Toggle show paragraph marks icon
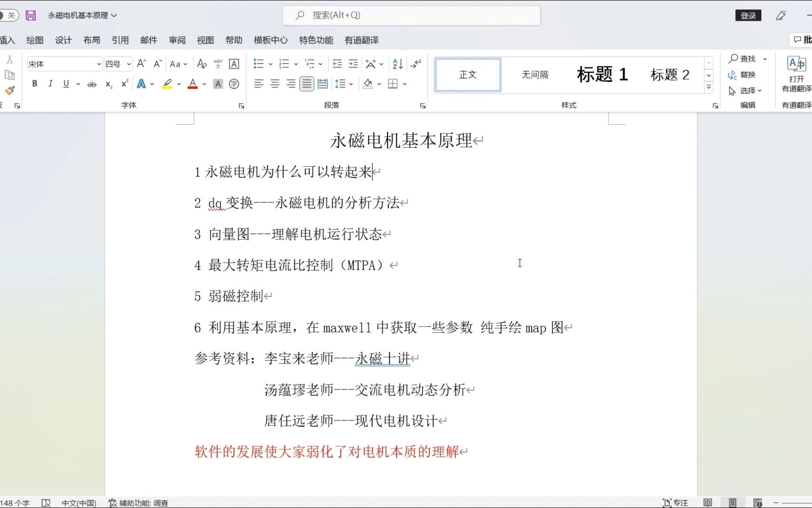The width and height of the screenshot is (812, 508). [x=415, y=63]
